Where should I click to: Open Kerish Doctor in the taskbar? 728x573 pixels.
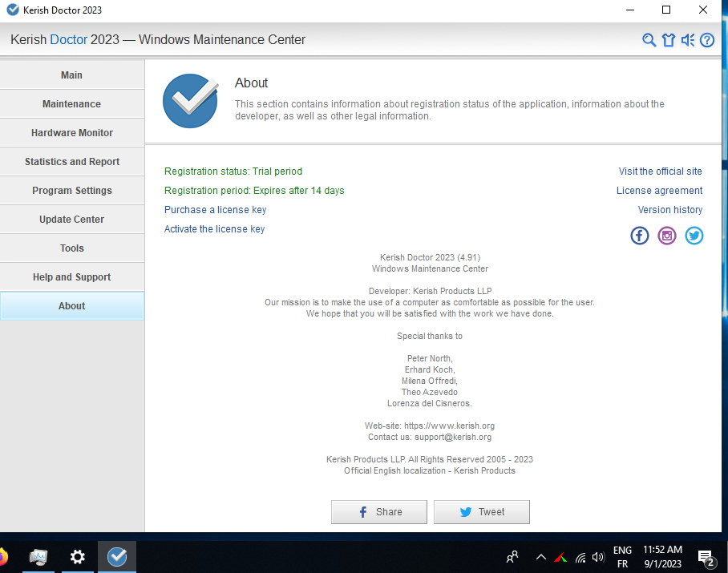(117, 557)
